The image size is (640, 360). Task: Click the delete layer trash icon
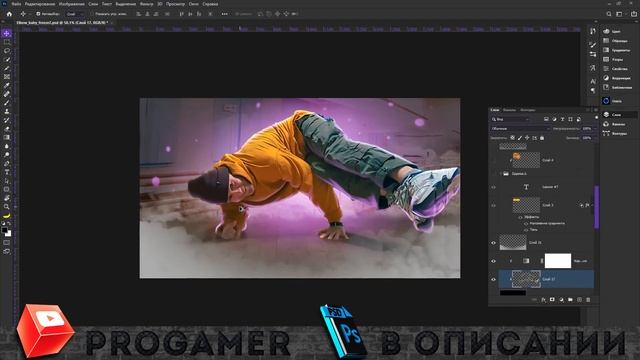point(588,300)
